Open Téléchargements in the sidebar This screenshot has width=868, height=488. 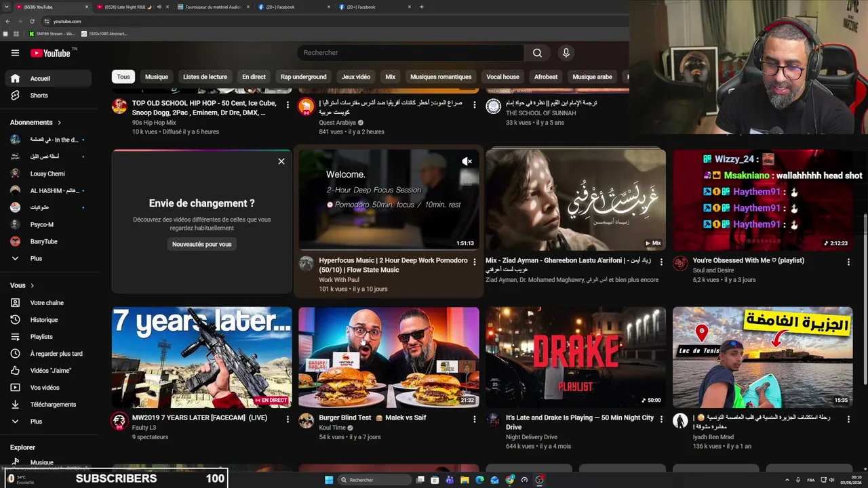(47, 405)
